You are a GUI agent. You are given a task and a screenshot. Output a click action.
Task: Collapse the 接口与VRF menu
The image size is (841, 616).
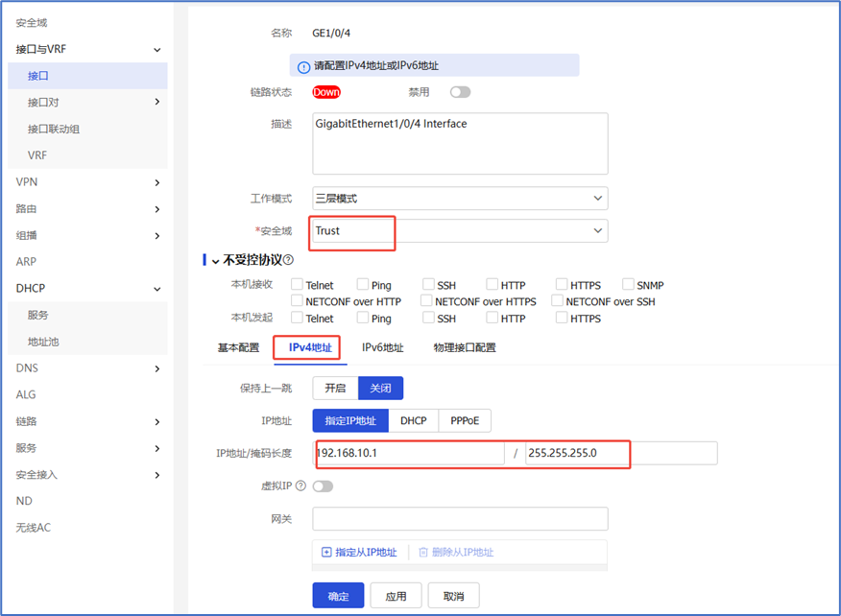coord(157,50)
